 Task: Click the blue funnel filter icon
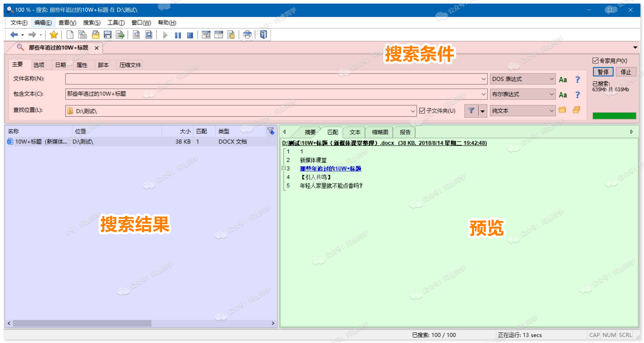(x=471, y=111)
